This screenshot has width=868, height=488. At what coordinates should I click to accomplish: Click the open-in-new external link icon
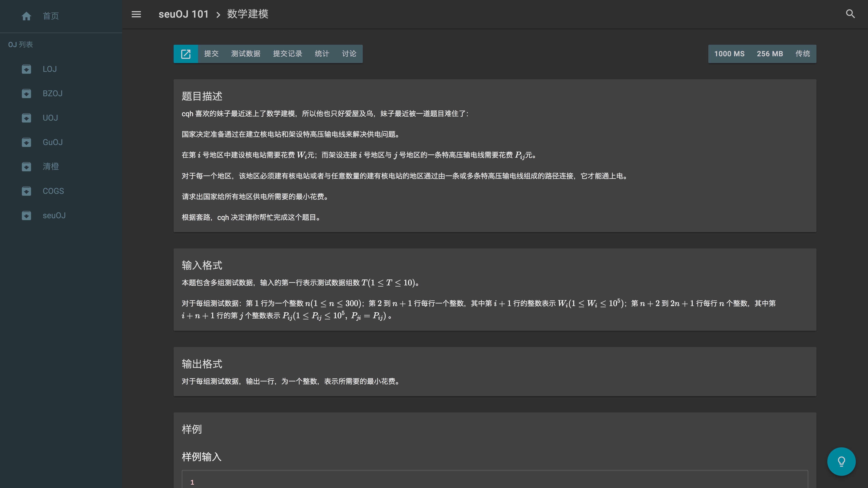[186, 54]
